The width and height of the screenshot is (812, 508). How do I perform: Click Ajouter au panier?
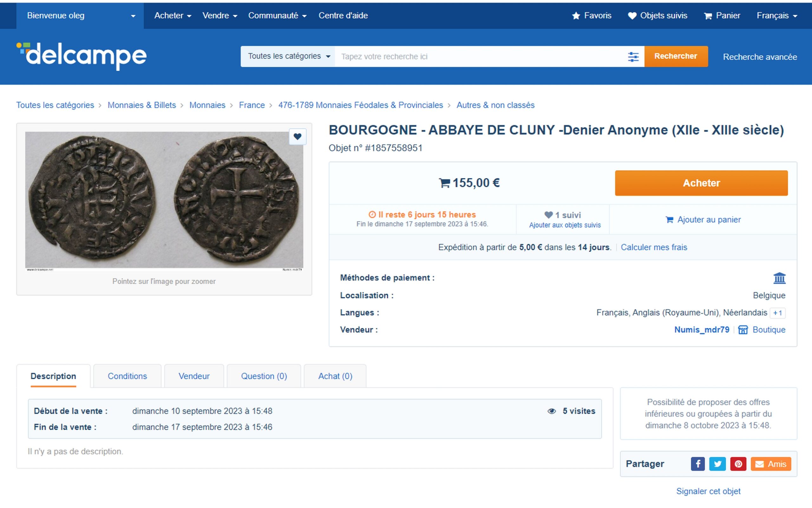(x=703, y=220)
